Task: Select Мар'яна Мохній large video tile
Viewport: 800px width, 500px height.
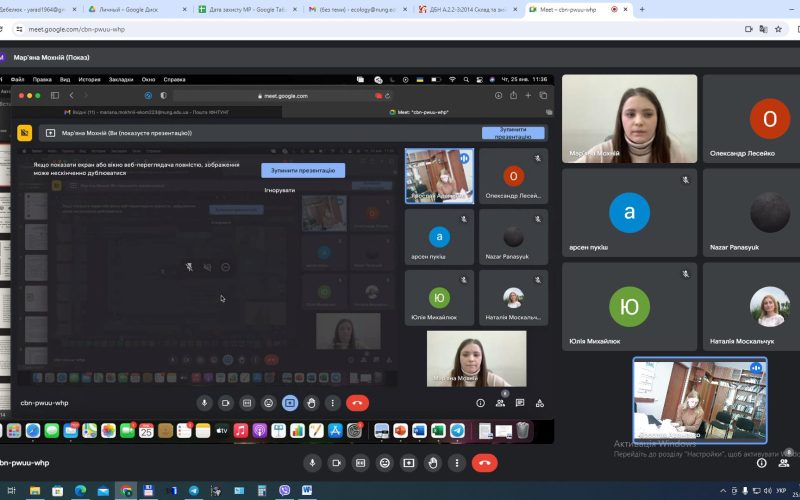Action: coord(630,119)
